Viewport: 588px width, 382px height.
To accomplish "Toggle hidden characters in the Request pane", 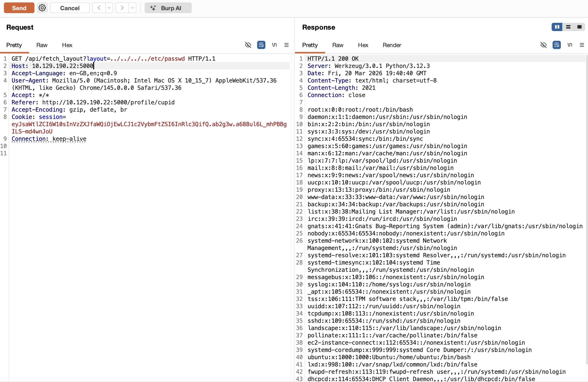I will [248, 45].
